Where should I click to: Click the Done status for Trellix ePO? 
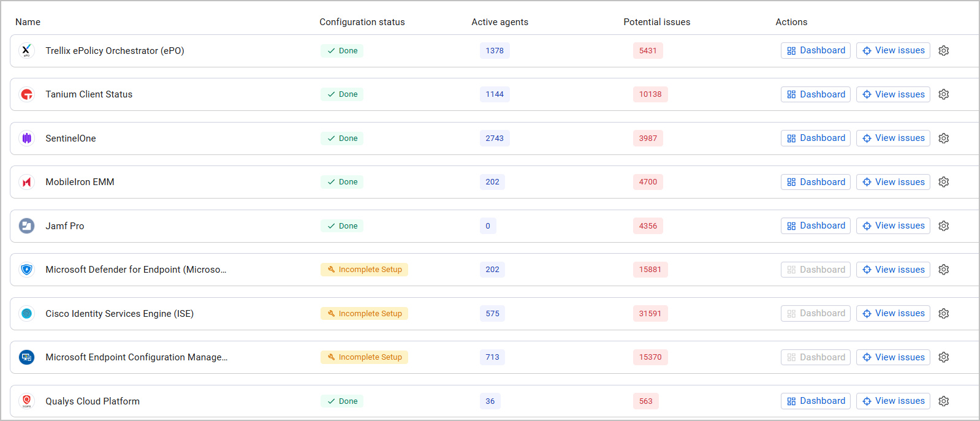coord(342,51)
